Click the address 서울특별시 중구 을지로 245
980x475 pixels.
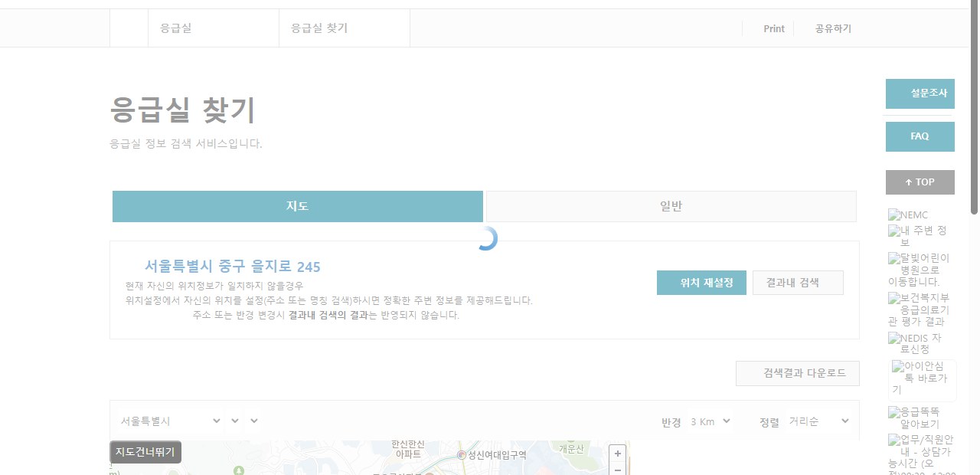coord(233,267)
